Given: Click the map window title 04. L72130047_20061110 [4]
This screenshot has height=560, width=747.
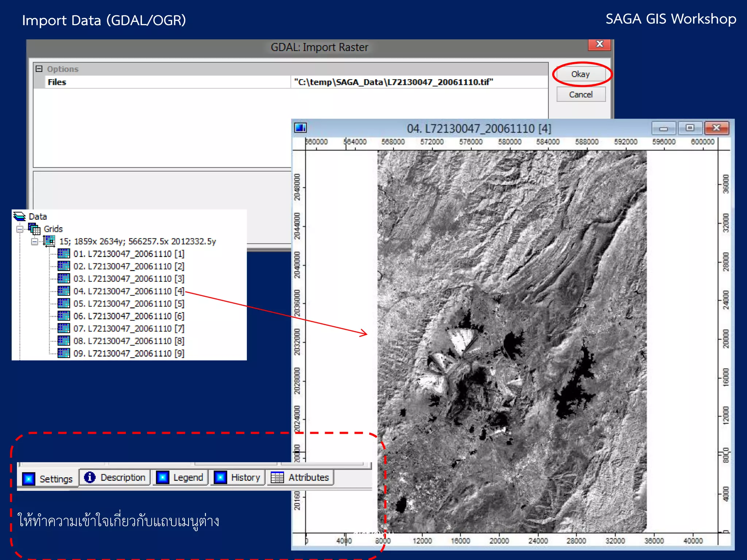Looking at the screenshot, I should coord(479,128).
